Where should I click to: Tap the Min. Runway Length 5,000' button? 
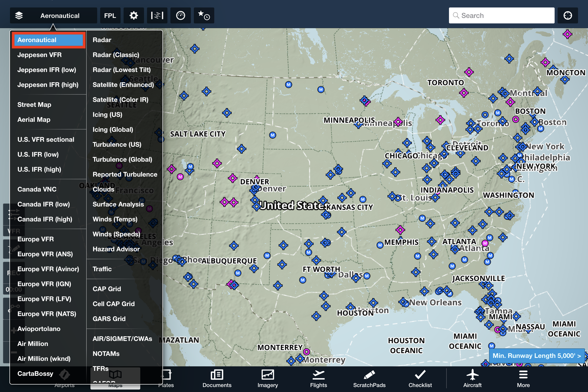536,355
